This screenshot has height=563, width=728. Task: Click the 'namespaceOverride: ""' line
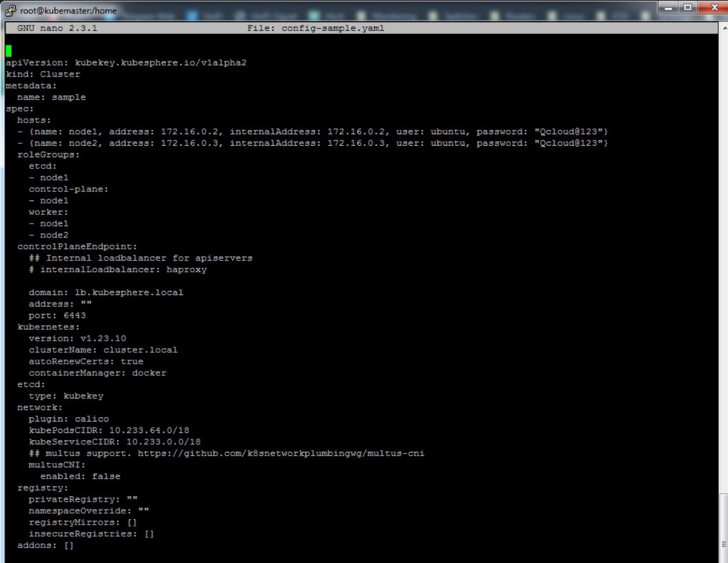point(89,511)
